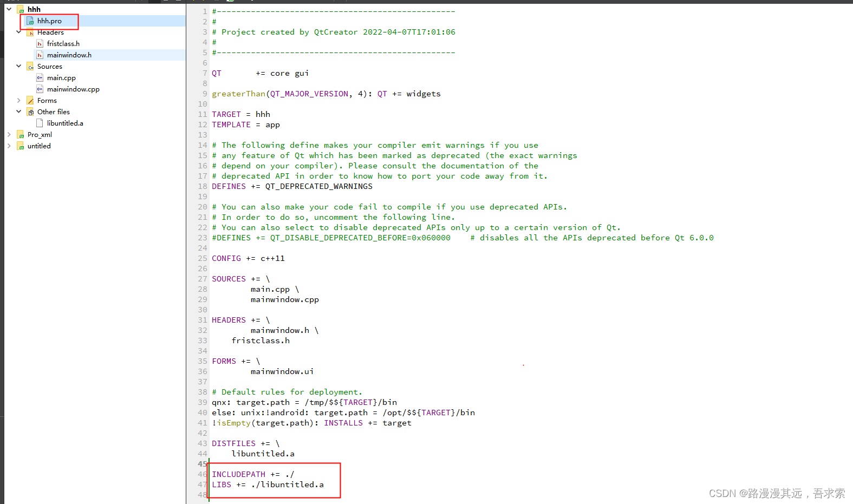Image resolution: width=853 pixels, height=504 pixels.
Task: Select the untitled project label
Action: [39, 146]
